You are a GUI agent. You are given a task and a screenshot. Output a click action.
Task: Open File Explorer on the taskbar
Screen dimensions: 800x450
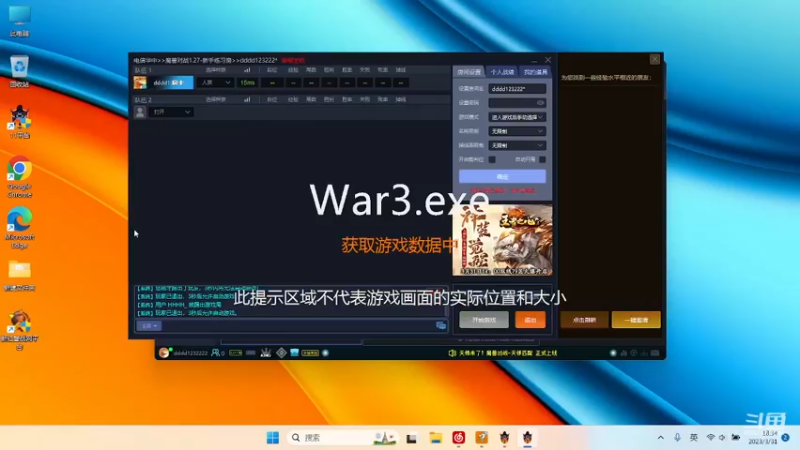point(435,438)
